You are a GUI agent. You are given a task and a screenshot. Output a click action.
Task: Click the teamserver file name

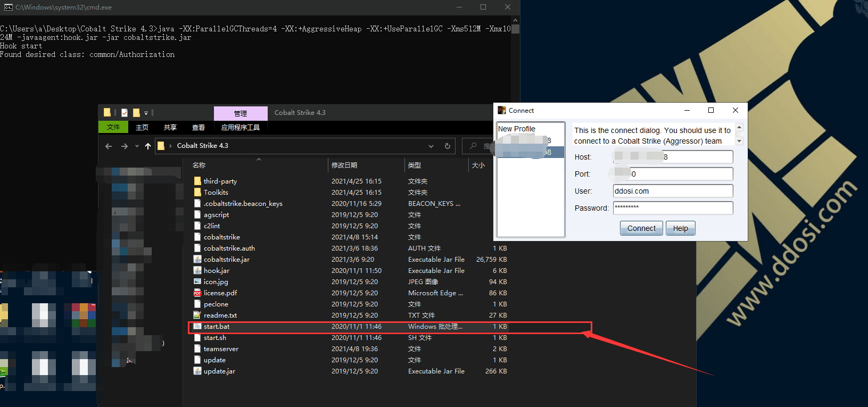(x=221, y=349)
